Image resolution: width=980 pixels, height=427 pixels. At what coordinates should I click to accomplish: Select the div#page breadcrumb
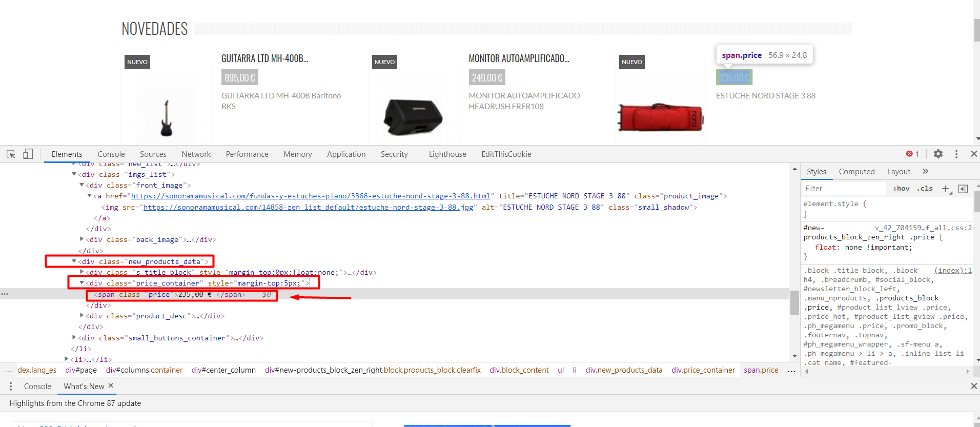click(81, 370)
